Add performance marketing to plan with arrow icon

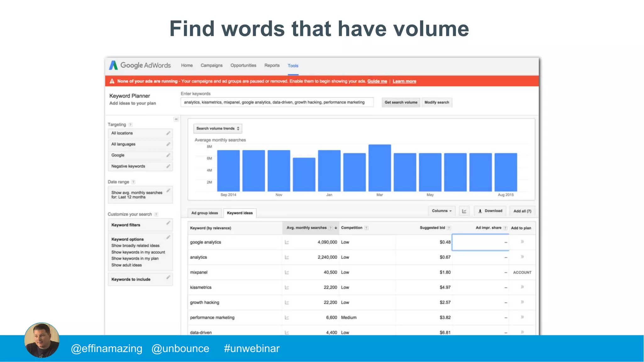[x=522, y=317]
